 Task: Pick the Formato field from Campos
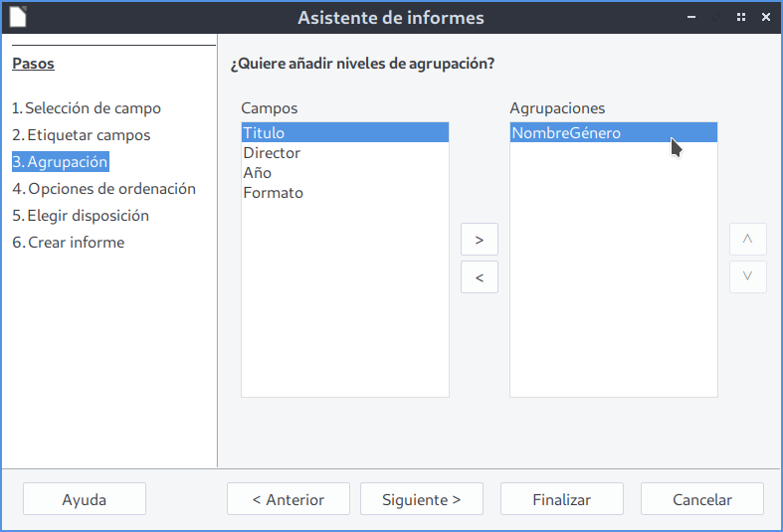[274, 193]
